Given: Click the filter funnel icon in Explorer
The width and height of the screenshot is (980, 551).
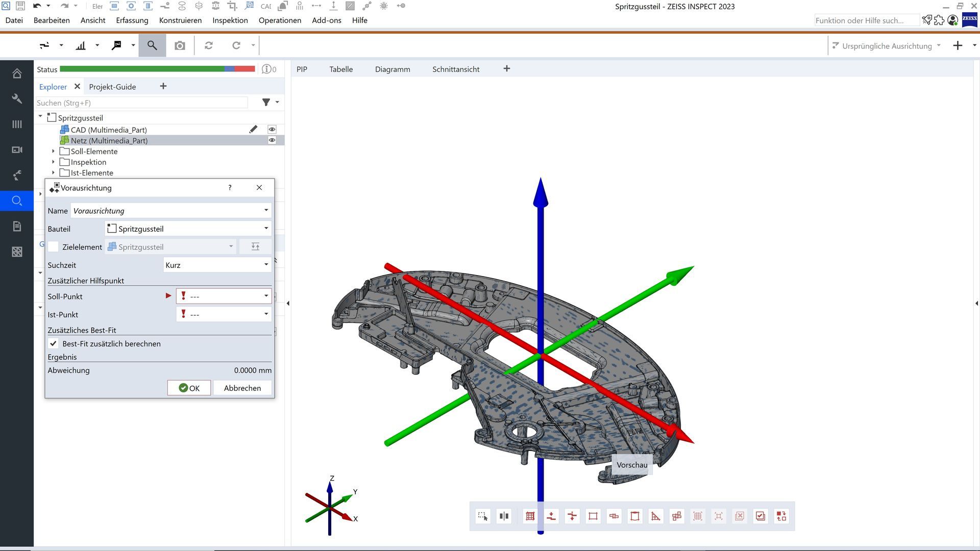Looking at the screenshot, I should [x=266, y=103].
